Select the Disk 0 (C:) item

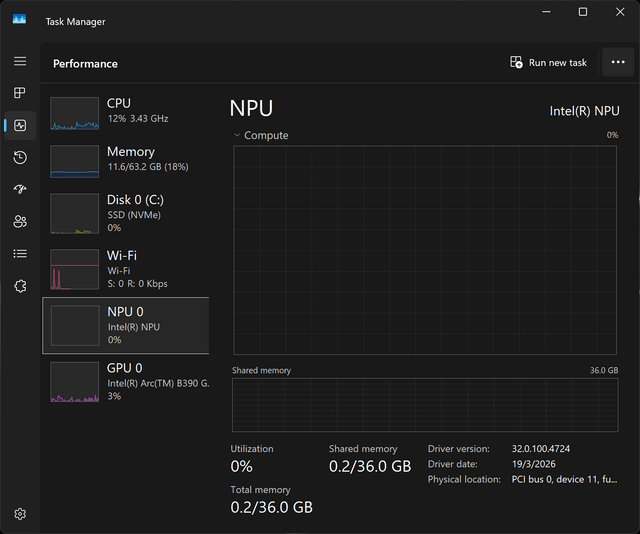click(x=126, y=213)
